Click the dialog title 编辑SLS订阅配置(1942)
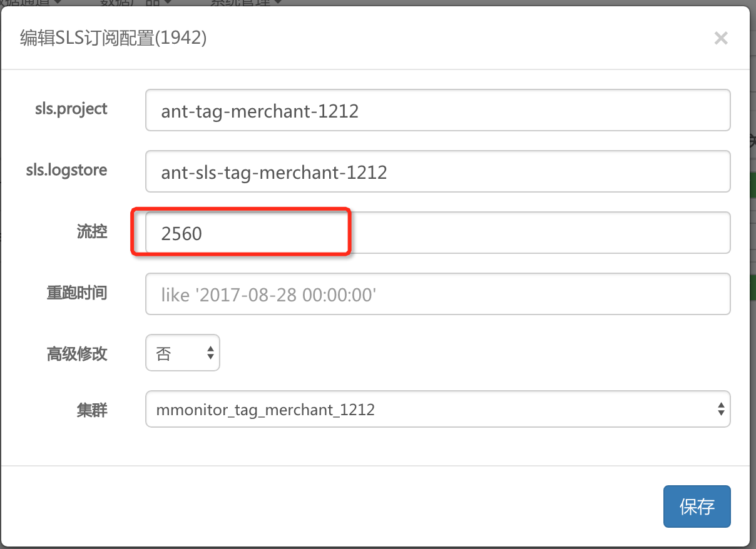Image resolution: width=756 pixels, height=549 pixels. click(113, 38)
